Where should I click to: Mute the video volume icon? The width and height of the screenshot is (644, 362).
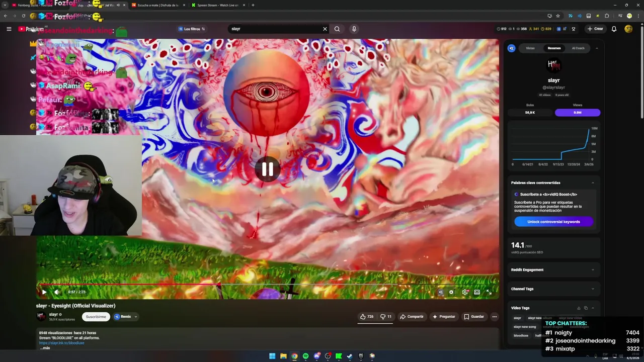[x=57, y=292]
